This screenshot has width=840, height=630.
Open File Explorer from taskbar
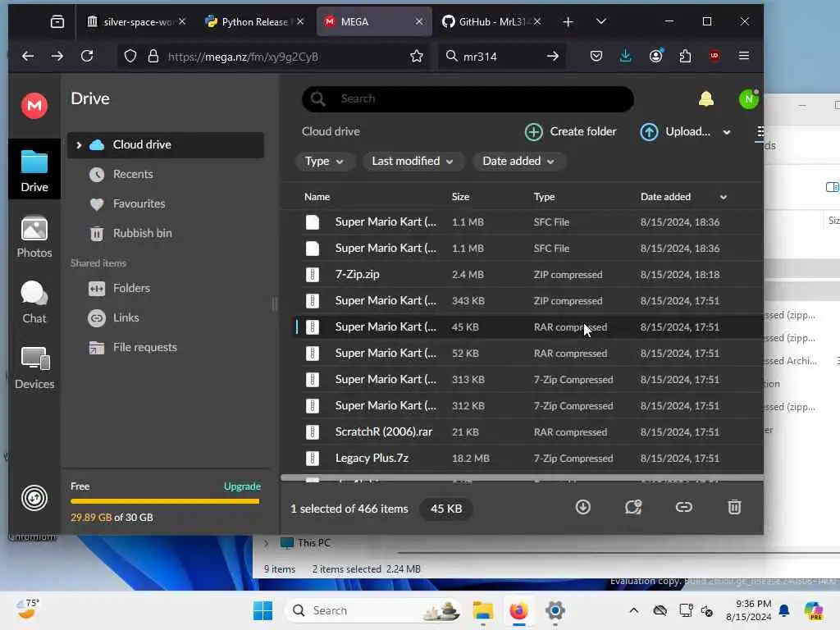(x=482, y=610)
